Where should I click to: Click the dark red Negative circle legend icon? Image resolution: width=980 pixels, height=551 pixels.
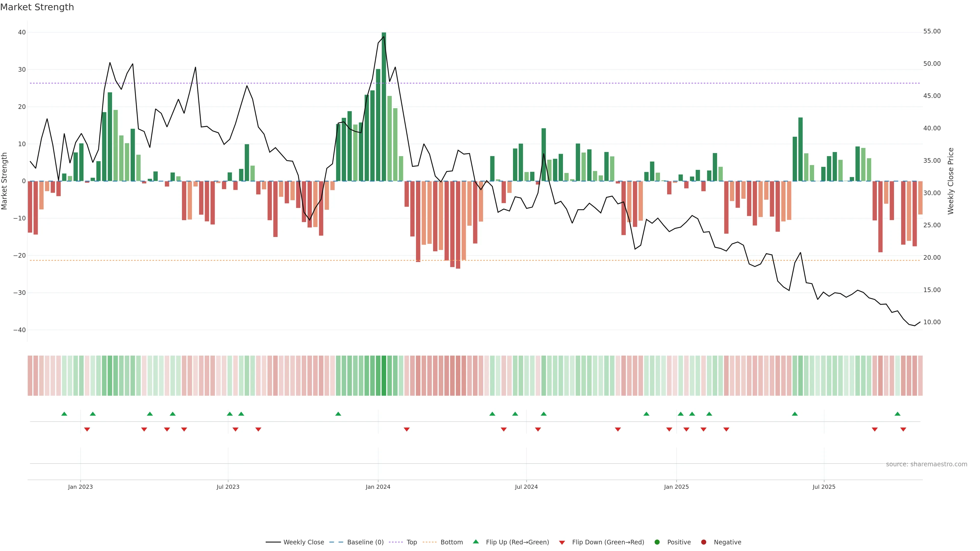click(703, 542)
